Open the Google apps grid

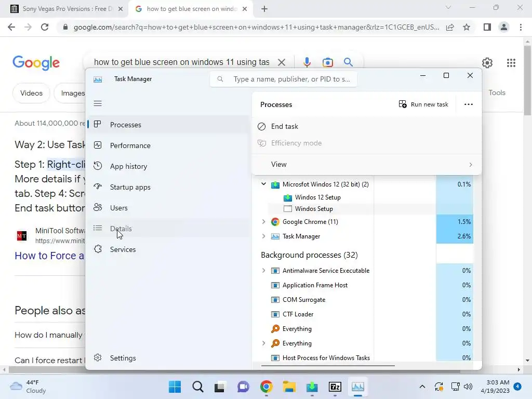pos(511,63)
